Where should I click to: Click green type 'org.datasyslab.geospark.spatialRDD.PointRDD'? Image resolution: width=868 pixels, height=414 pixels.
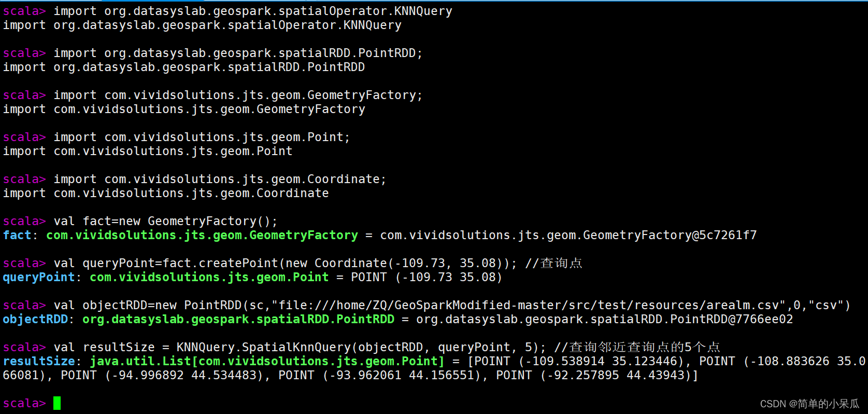tap(238, 319)
